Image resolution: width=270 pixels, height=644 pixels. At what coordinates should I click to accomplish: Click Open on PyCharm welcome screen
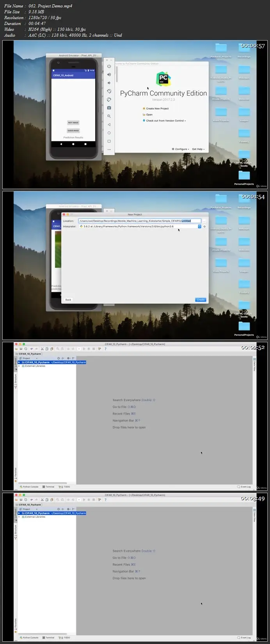(147, 115)
